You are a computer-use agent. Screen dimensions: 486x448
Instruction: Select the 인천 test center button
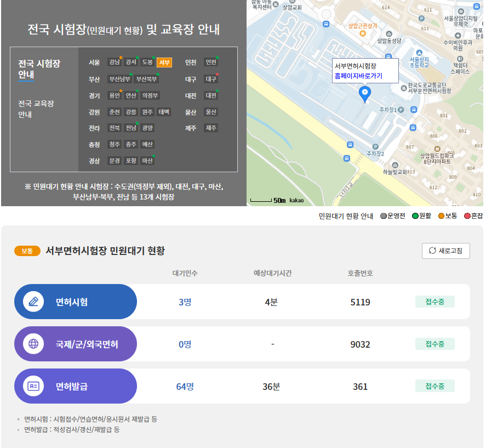(x=211, y=63)
